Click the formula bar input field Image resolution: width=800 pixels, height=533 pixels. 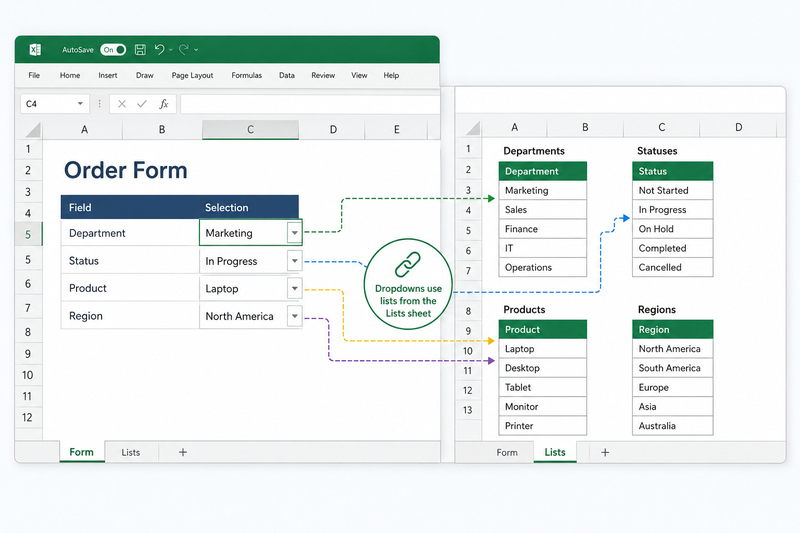[310, 104]
